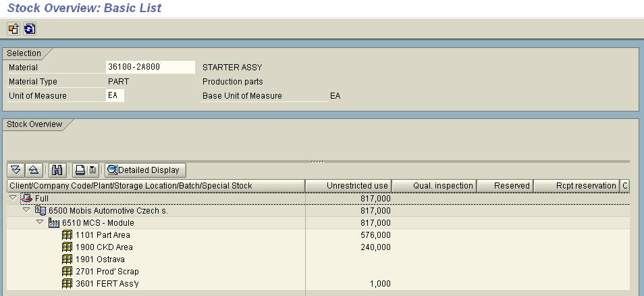Collapse the Full client node
The width and height of the screenshot is (644, 296).
13,198
